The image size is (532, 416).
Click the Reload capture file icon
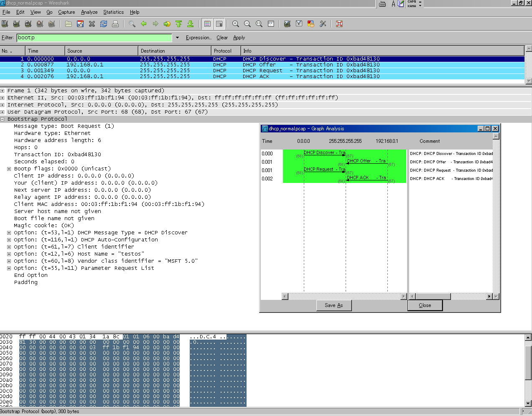(x=104, y=24)
